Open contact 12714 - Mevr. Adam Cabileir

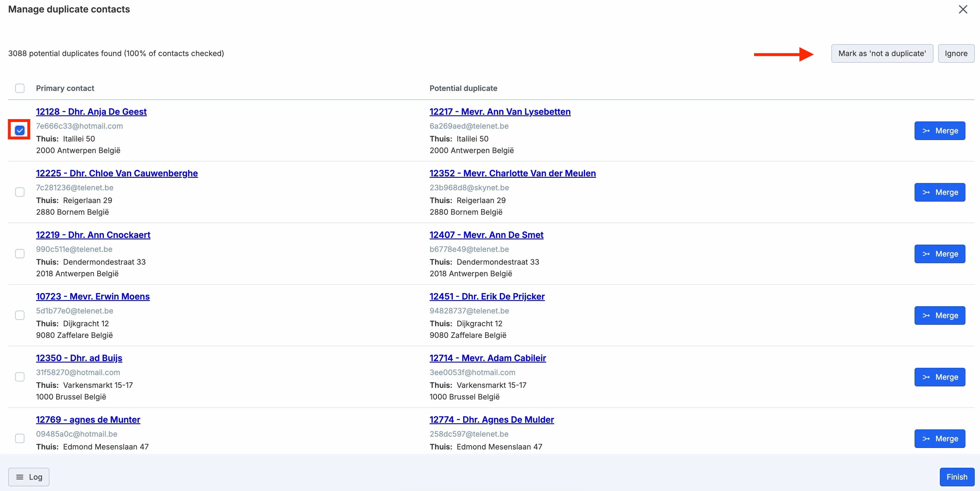pyautogui.click(x=488, y=358)
